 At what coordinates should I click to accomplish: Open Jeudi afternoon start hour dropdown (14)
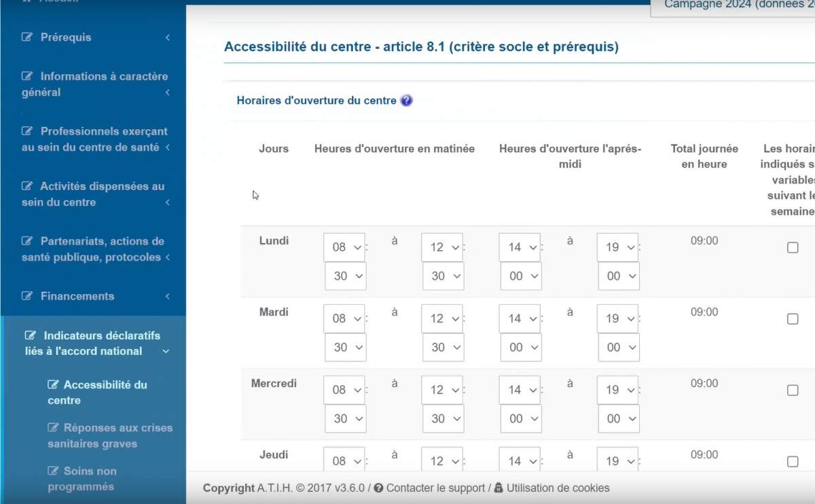[520, 460]
